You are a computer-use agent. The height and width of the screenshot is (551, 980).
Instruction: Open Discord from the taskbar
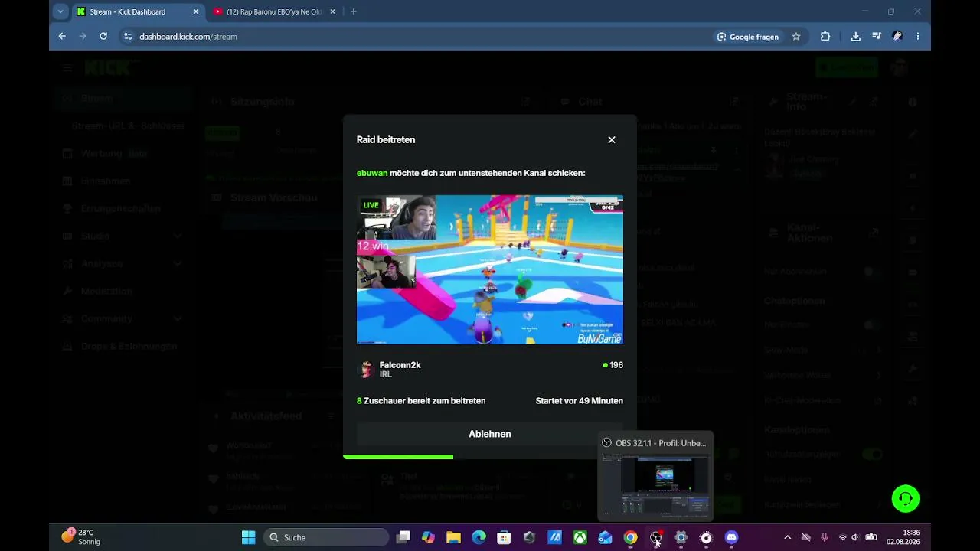[x=731, y=537]
